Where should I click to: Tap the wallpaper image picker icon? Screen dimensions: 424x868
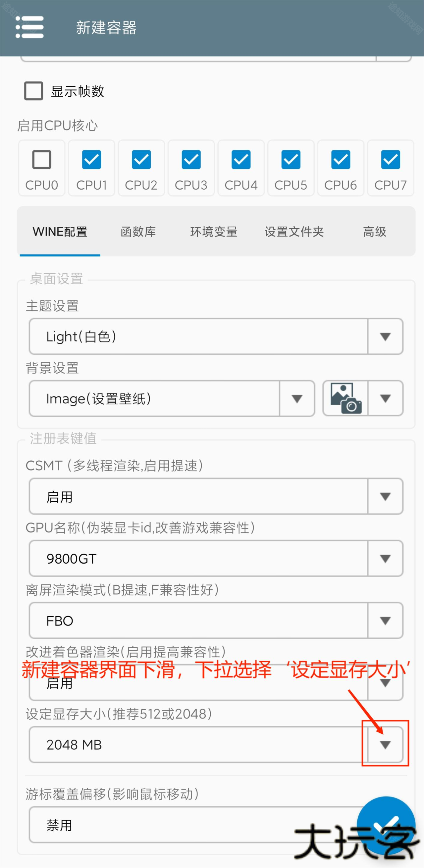pos(346,398)
